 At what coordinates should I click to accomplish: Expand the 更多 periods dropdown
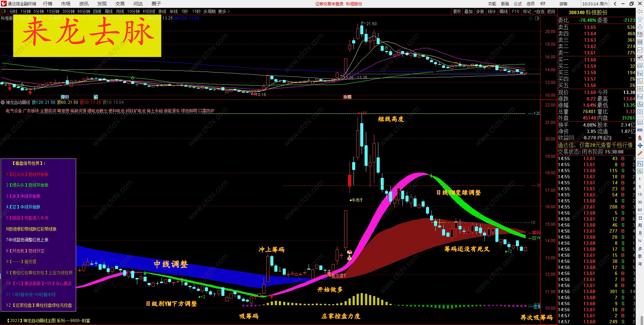click(x=224, y=11)
